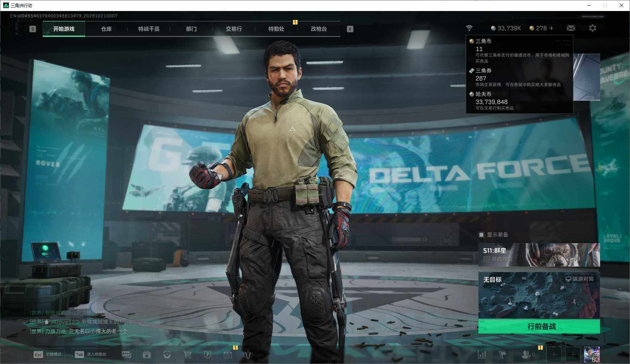Add teammate in first empty slot
630x364 pixels.
click(554, 354)
